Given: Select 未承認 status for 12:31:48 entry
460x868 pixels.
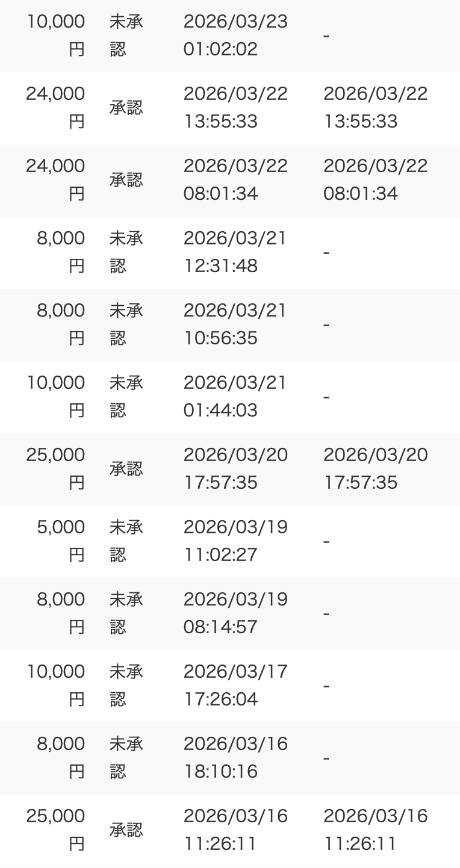Looking at the screenshot, I should tap(126, 252).
